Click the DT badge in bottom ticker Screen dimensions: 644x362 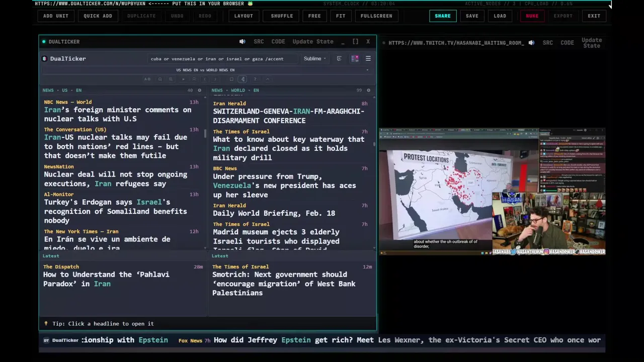46,340
